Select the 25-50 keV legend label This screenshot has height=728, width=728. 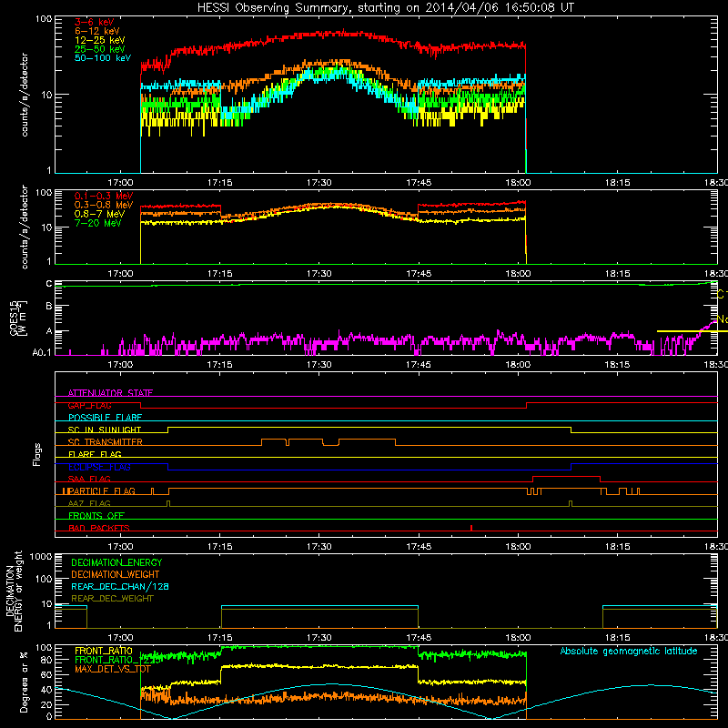click(99, 49)
